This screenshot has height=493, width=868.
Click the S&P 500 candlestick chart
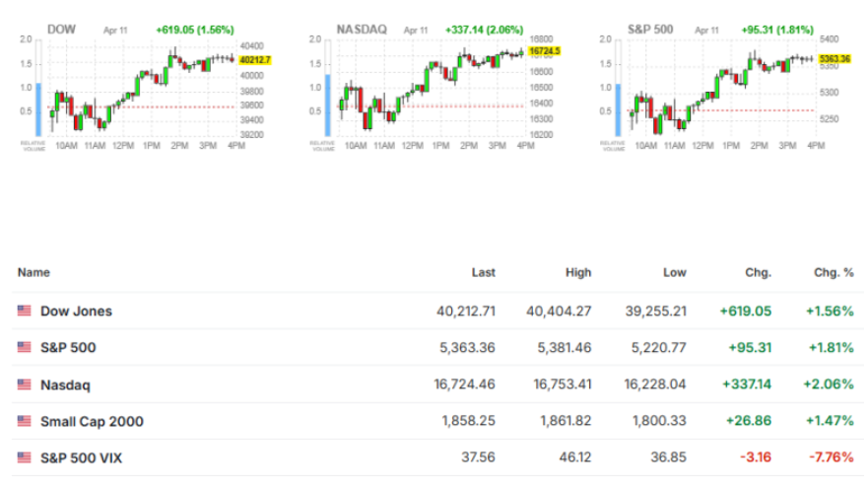721,89
